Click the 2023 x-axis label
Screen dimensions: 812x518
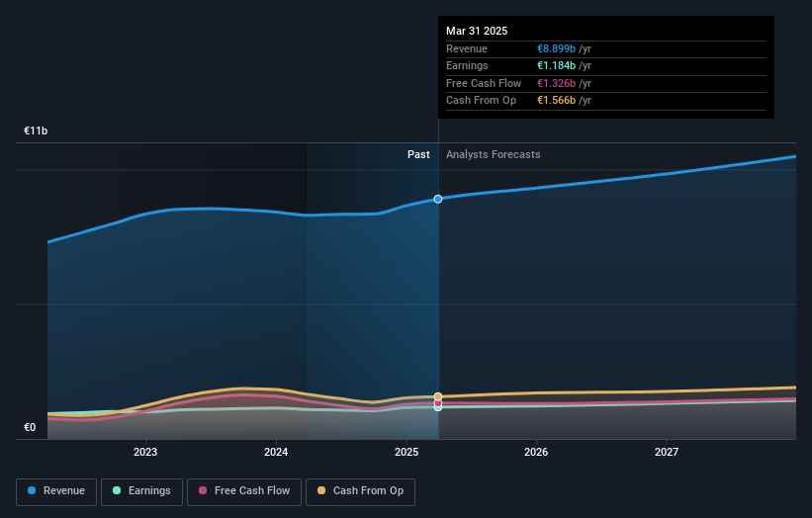(x=145, y=453)
